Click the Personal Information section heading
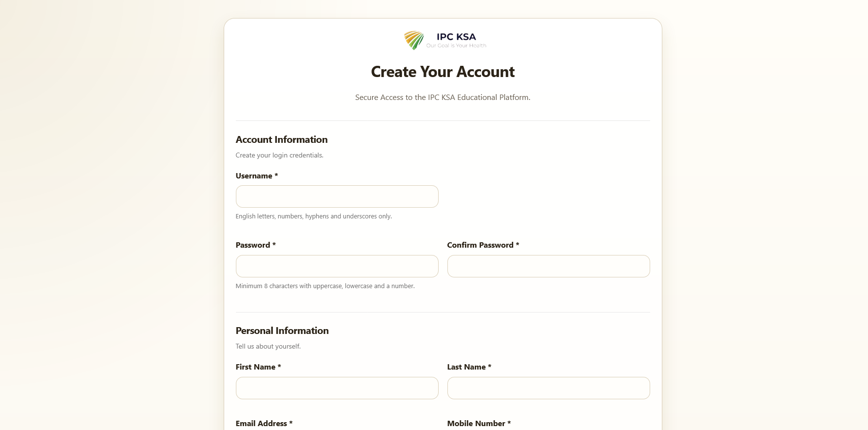The height and width of the screenshot is (430, 868). coord(282,331)
